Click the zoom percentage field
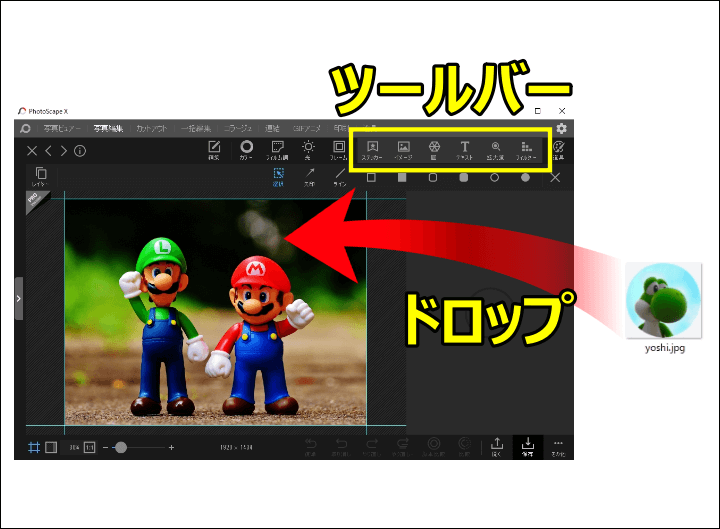The image size is (720, 529). pos(74,447)
